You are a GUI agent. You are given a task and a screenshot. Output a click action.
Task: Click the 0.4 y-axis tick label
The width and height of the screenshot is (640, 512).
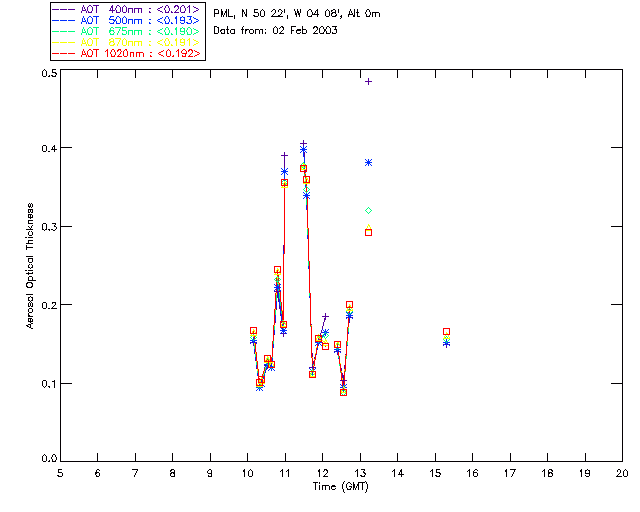(49, 148)
